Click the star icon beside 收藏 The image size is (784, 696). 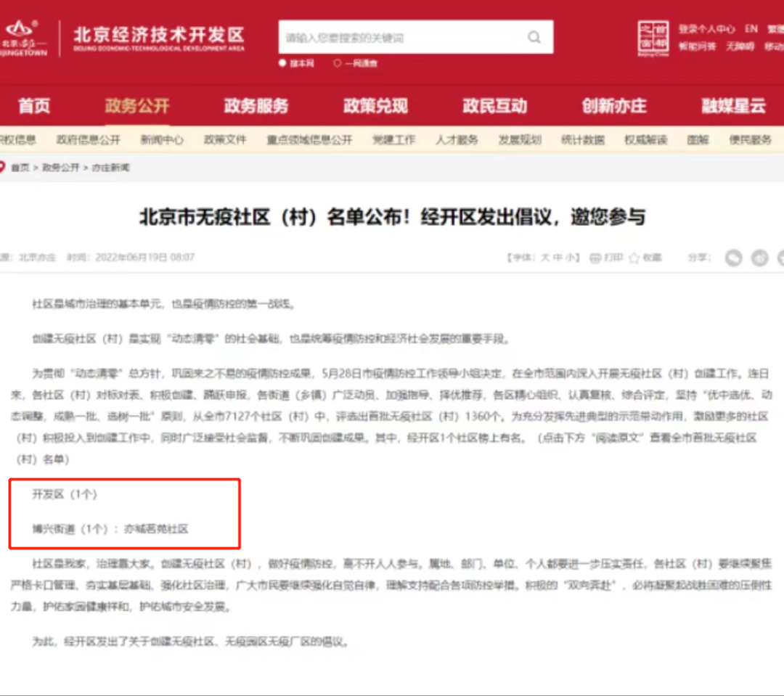[634, 258]
